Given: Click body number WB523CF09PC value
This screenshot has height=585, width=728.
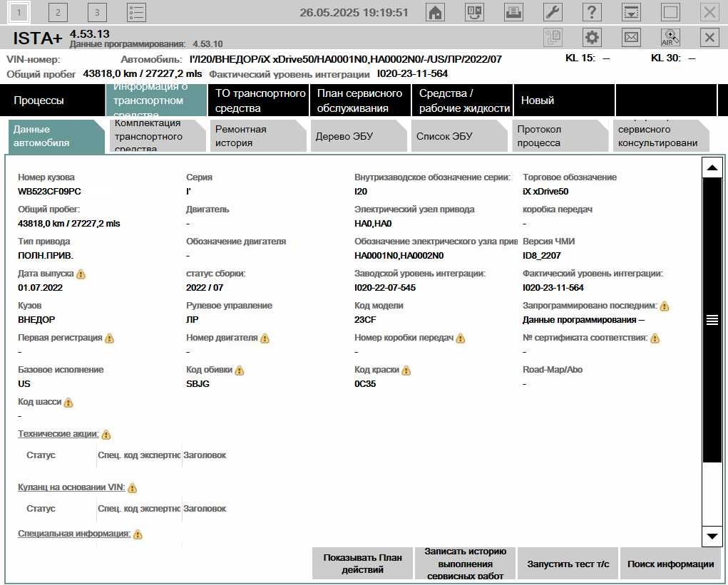Looking at the screenshot, I should pos(50,192).
